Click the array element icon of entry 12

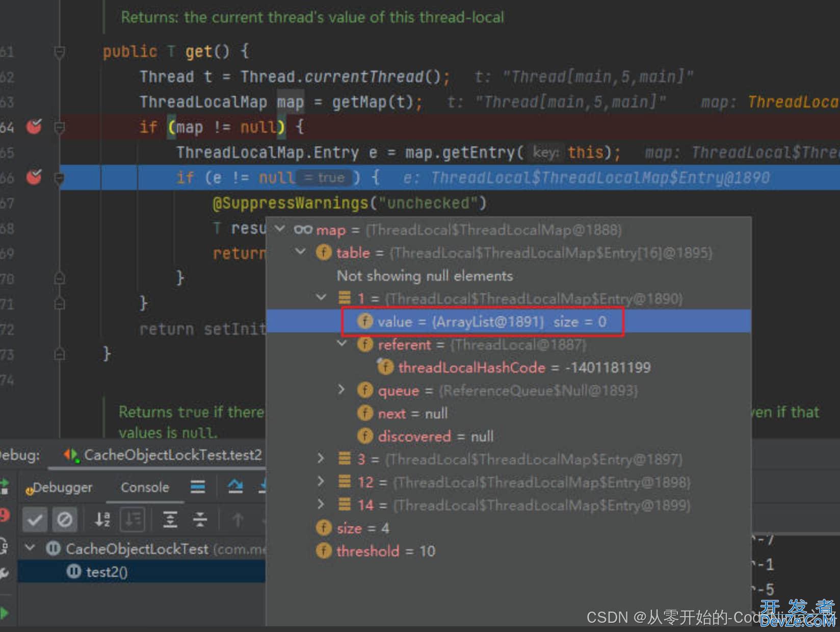[x=345, y=482]
